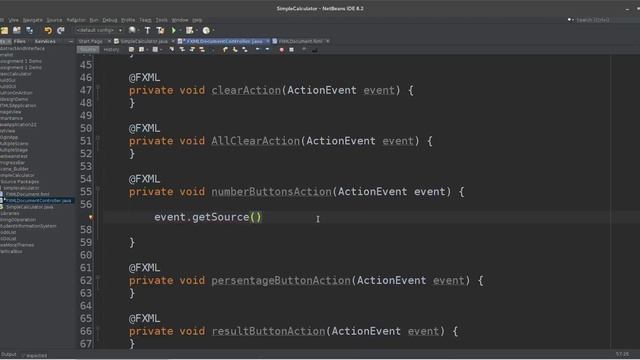The image size is (640, 360).
Task: Click the Save All icon
Action: pos(29,30)
